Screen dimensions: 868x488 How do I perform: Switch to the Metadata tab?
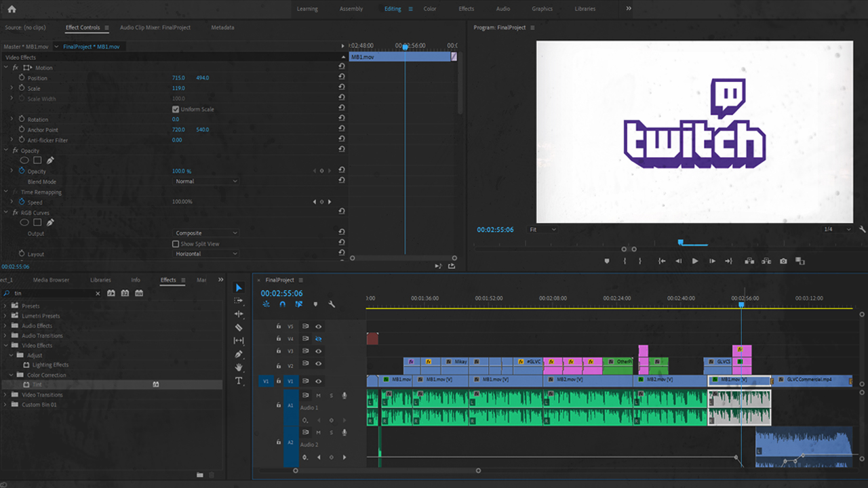pos(222,28)
